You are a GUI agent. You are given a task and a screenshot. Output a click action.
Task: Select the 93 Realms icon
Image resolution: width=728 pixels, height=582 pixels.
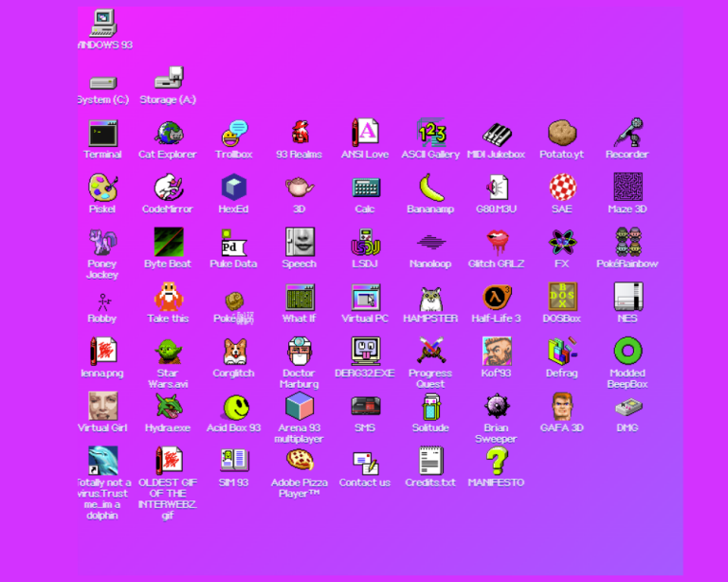pyautogui.click(x=300, y=134)
